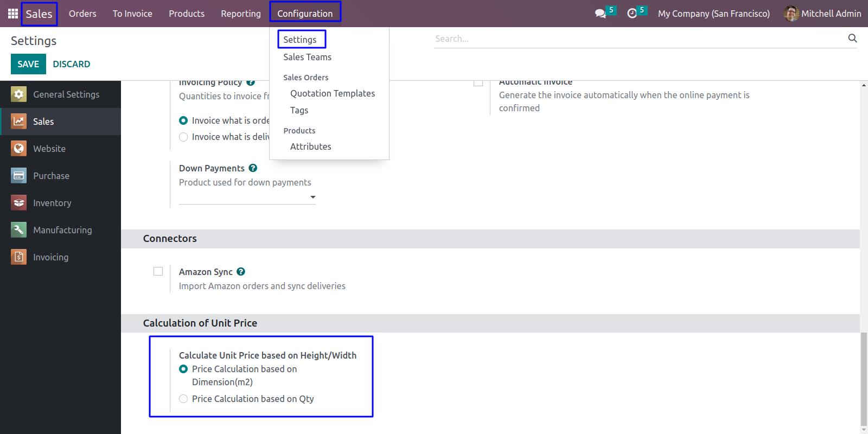Open the Orders menu
Screen dimensions: 868x434
coord(82,14)
